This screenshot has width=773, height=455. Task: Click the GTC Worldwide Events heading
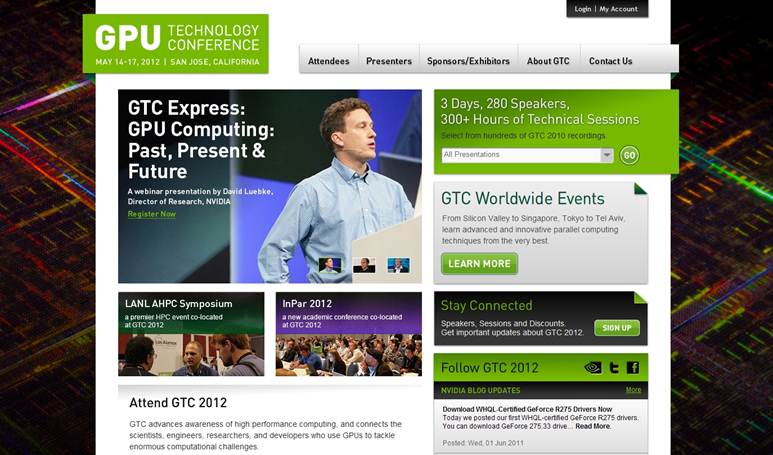click(x=523, y=199)
